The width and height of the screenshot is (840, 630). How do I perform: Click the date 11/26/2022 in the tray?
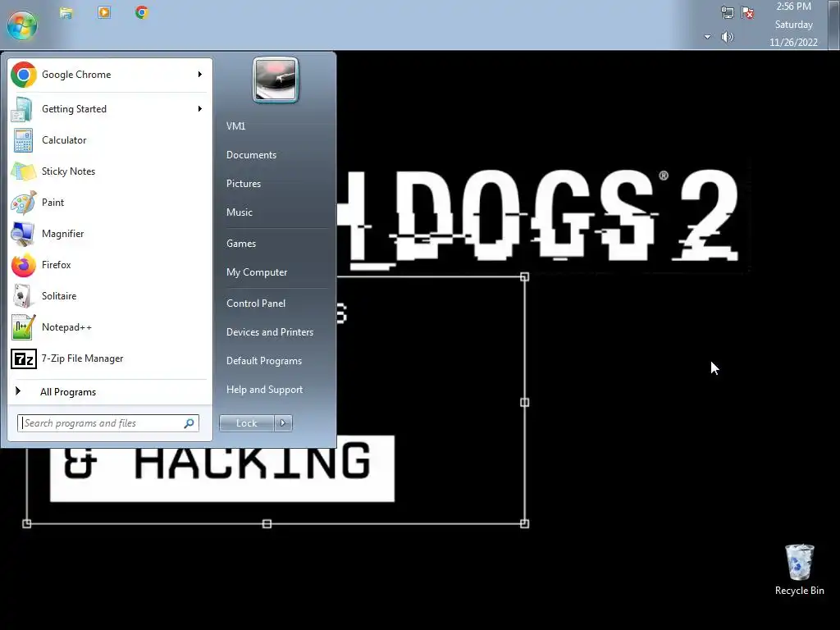coord(793,43)
